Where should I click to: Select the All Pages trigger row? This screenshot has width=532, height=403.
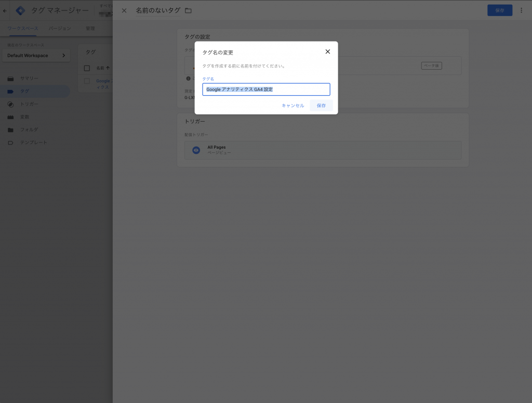323,150
